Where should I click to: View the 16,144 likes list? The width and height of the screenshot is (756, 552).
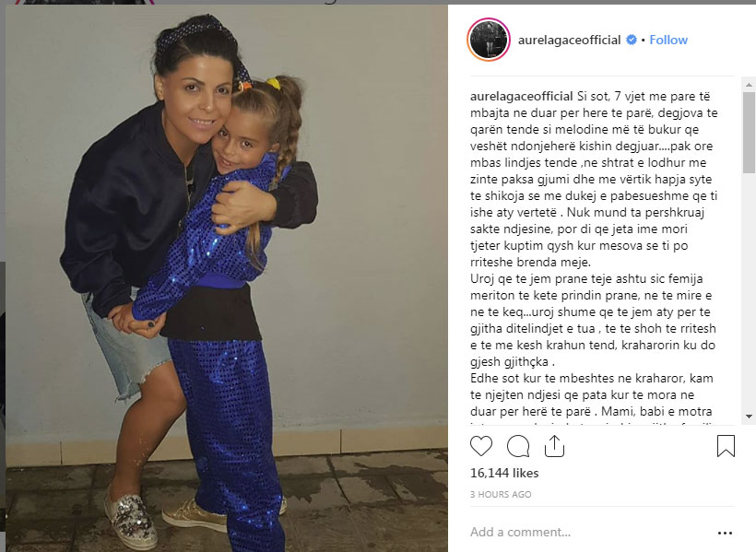[x=504, y=473]
